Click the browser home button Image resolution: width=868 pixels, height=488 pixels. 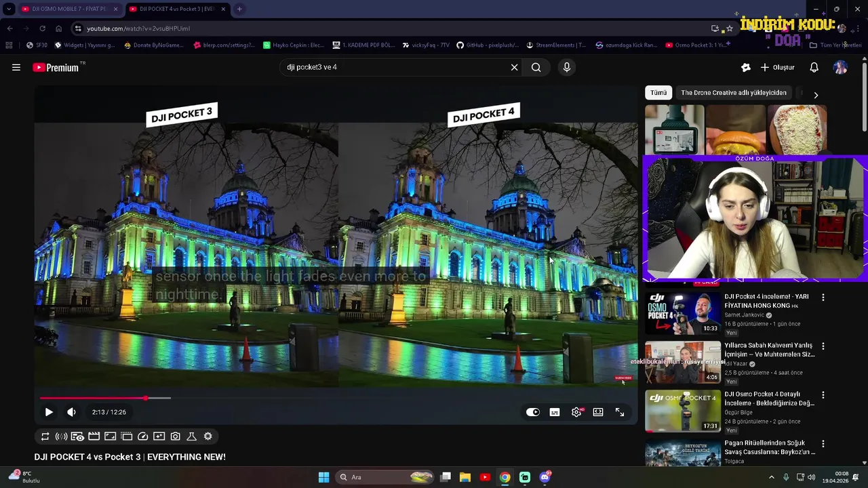coord(58,28)
